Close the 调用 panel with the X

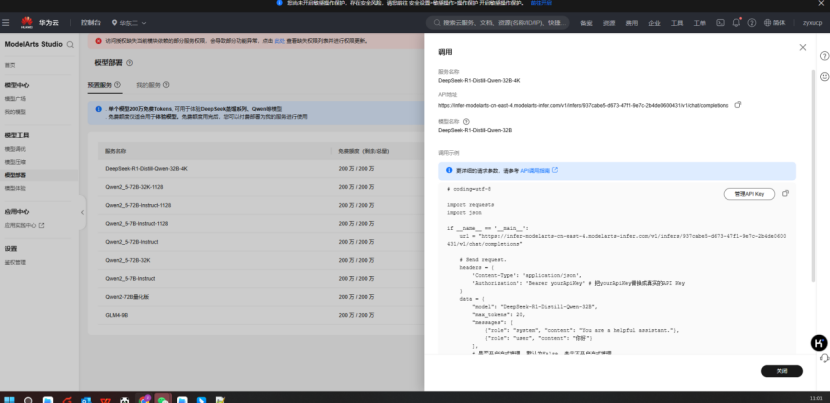pyautogui.click(x=802, y=47)
